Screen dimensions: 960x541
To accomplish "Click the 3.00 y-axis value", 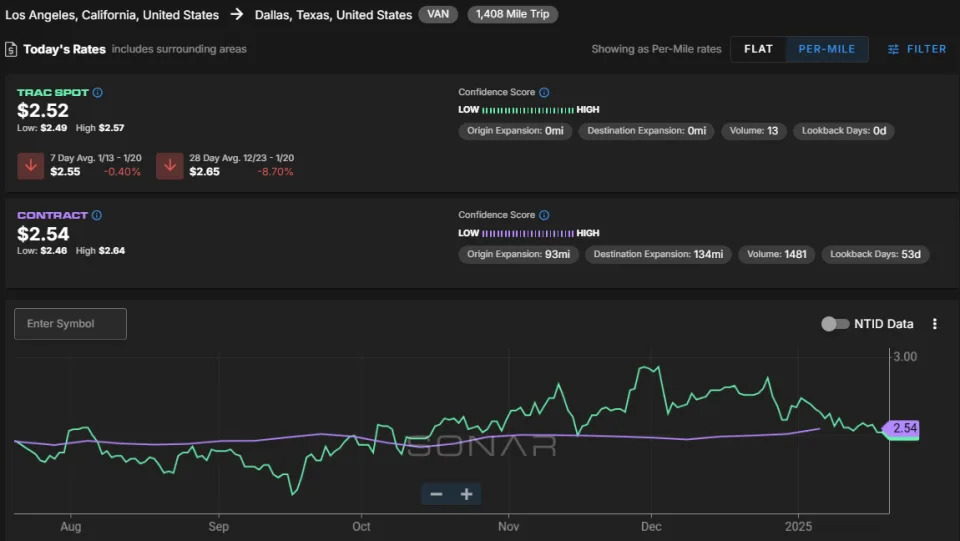I will point(905,357).
